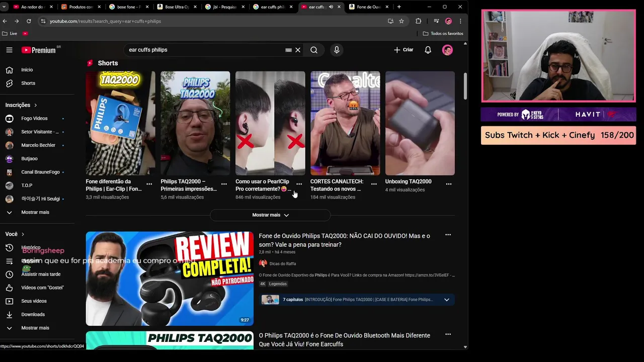Switch to 'jbl - Pesquisa' browser tab
644x362 pixels.
coord(224,7)
